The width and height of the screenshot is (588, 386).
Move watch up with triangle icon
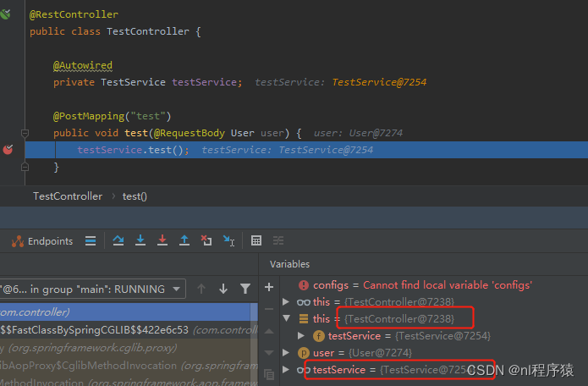point(269,331)
